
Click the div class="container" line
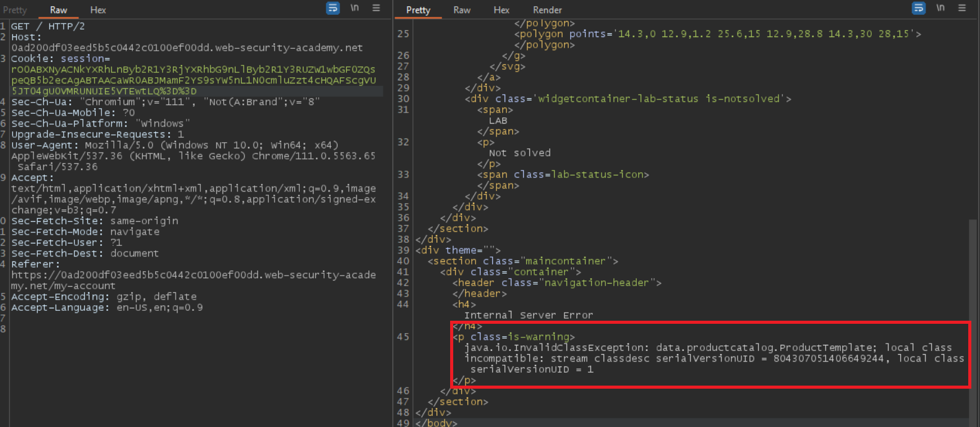pyautogui.click(x=510, y=272)
